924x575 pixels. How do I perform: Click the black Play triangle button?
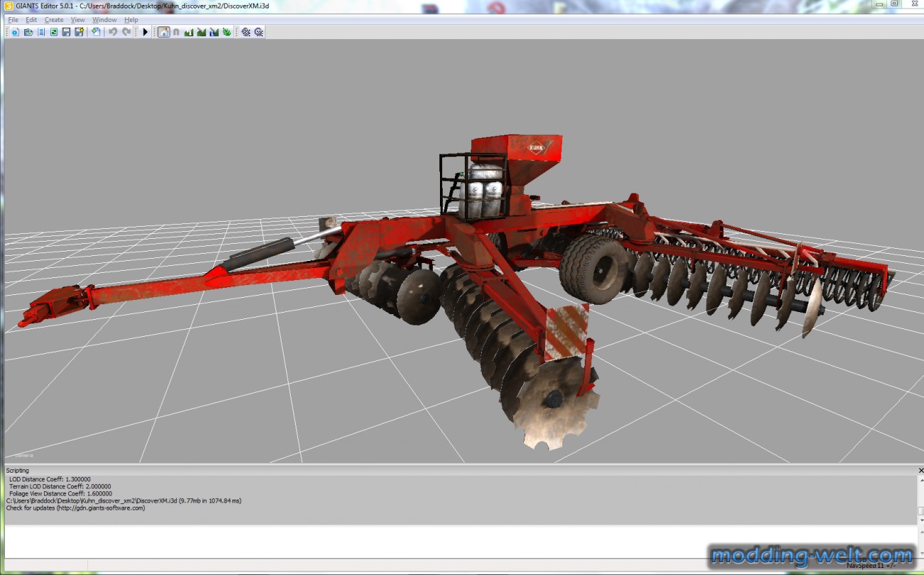(146, 32)
